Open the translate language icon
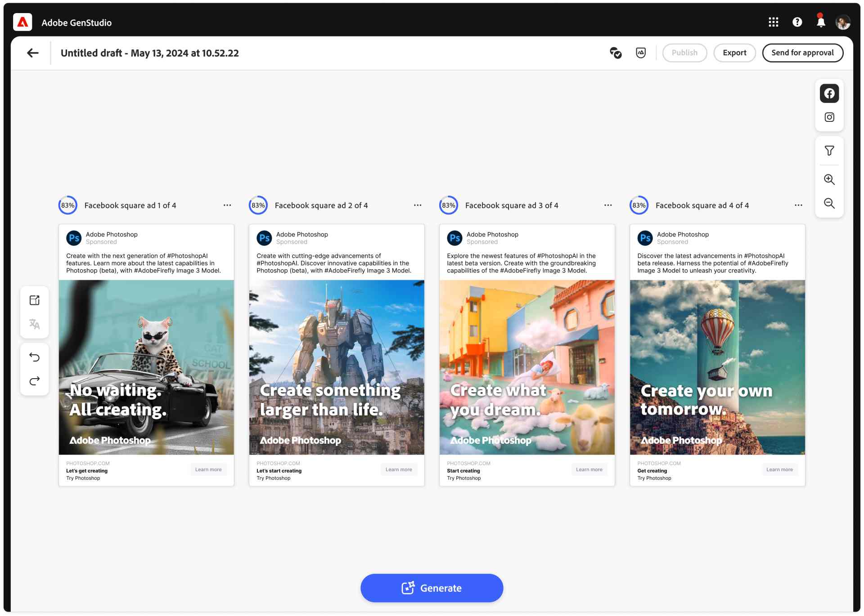This screenshot has height=616, width=864. (35, 324)
